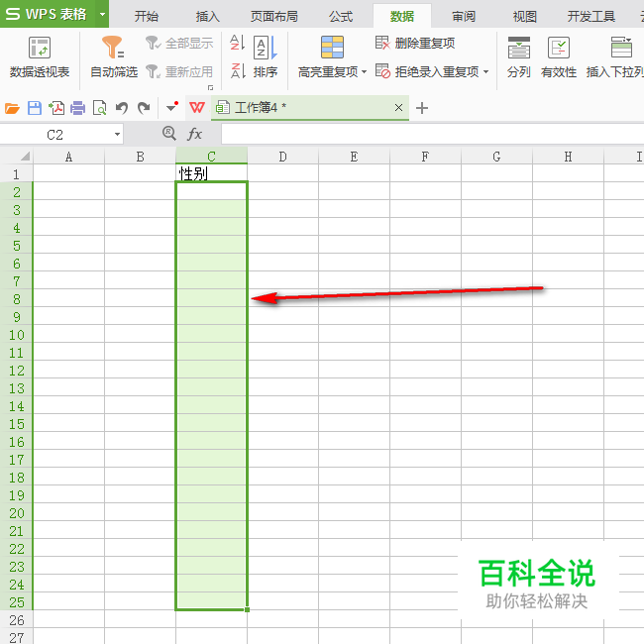Image resolution: width=644 pixels, height=644 pixels.
Task: Expand the 拒绝录入重复项 dropdown arrow
Action: pos(485,72)
